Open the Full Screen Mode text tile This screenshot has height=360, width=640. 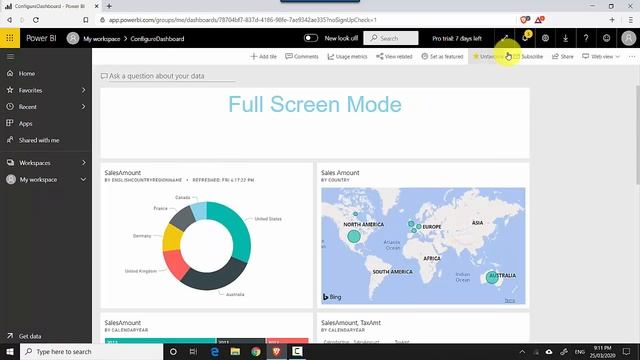315,122
